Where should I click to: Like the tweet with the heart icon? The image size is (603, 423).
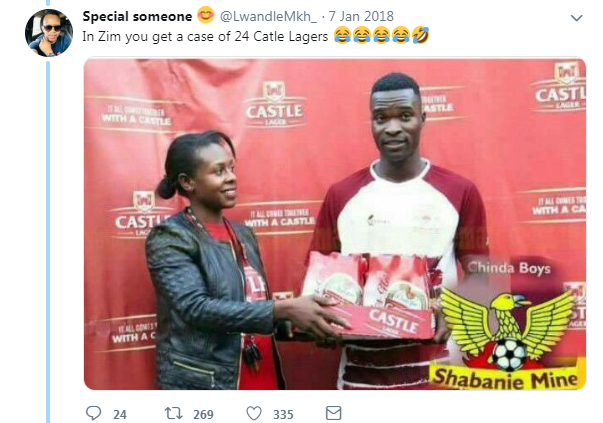(254, 413)
